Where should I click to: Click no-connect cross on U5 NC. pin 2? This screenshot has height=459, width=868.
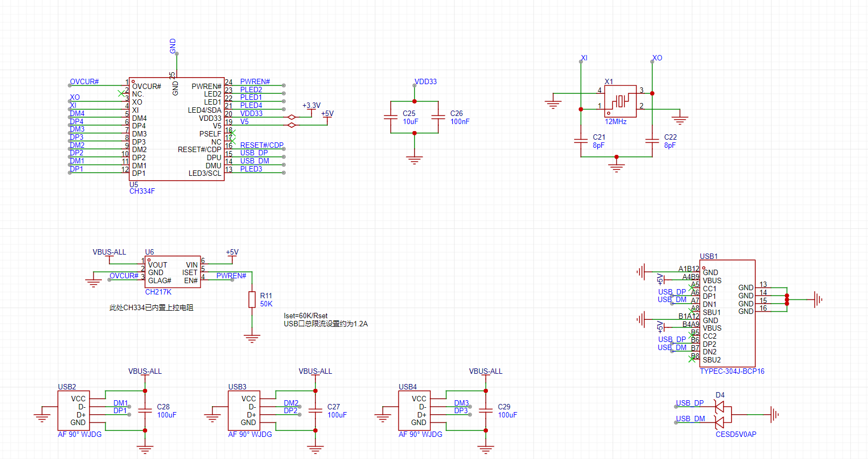121,93
